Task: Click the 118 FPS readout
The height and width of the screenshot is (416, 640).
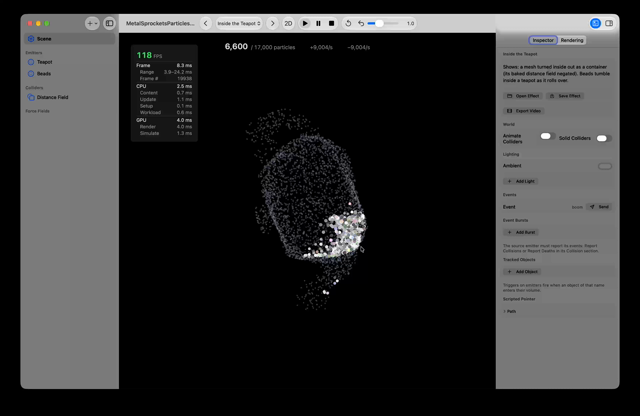Action: click(x=149, y=55)
